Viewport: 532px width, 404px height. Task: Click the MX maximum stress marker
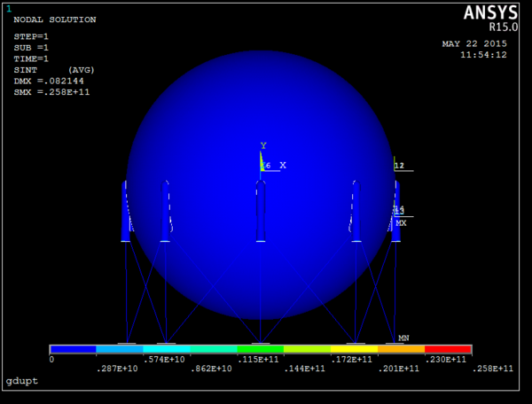click(401, 223)
